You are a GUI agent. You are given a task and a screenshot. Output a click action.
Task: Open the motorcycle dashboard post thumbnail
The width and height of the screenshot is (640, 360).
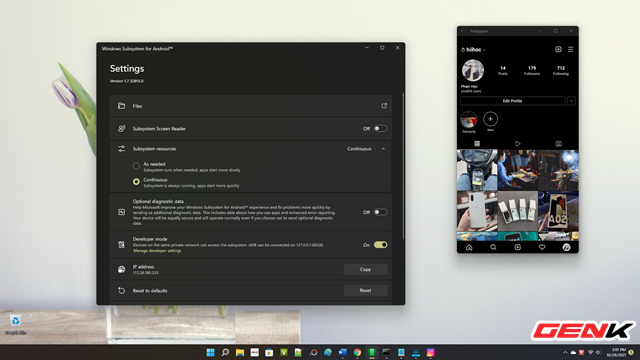click(477, 170)
